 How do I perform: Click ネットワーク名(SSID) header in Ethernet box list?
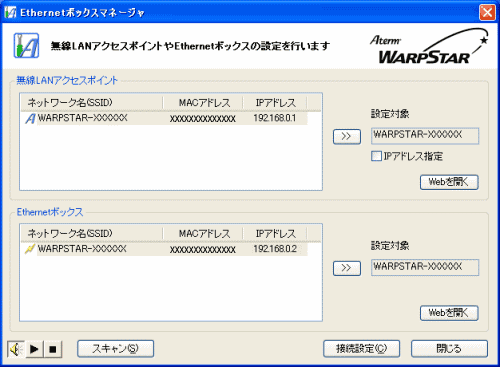(92, 234)
